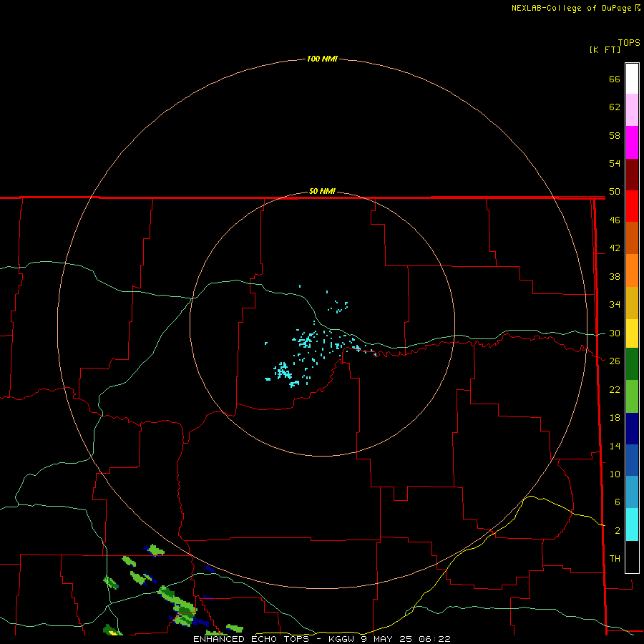Click the legend value "54"
This screenshot has width=644, height=644.
pyautogui.click(x=615, y=164)
